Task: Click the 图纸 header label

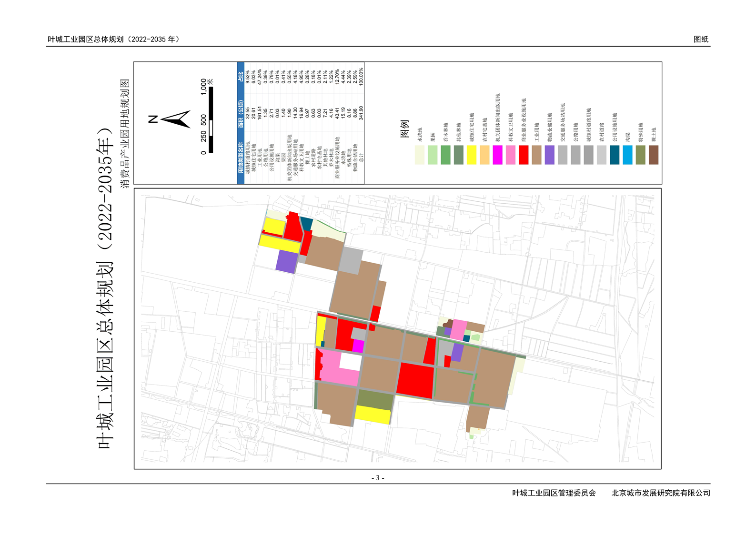Action: coord(701,40)
